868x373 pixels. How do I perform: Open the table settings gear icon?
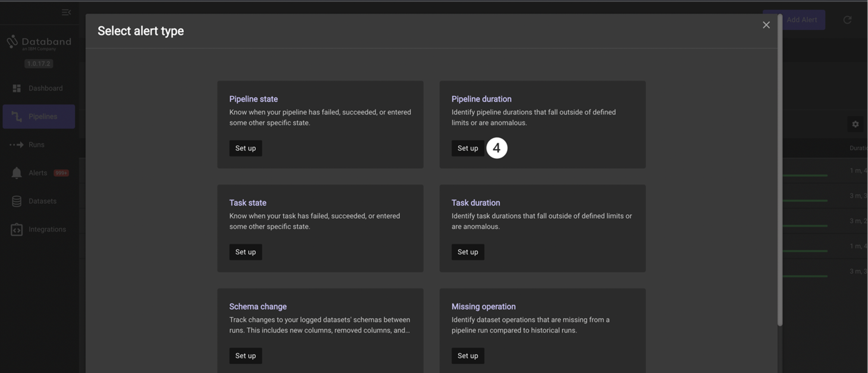click(x=855, y=124)
